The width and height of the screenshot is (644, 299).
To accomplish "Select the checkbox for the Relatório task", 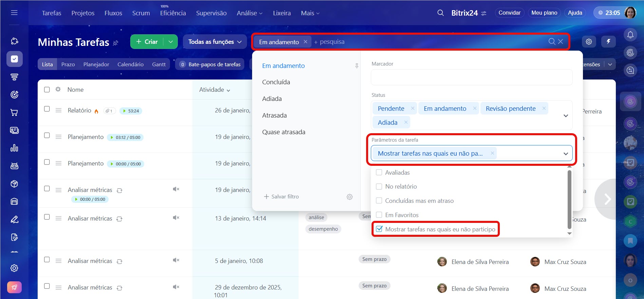I will (x=47, y=109).
